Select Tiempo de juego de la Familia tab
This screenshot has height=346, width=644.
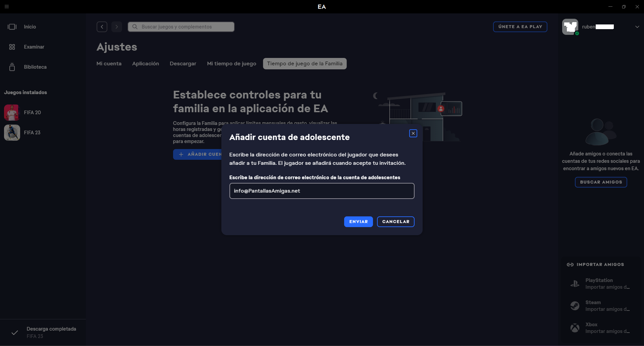(305, 64)
